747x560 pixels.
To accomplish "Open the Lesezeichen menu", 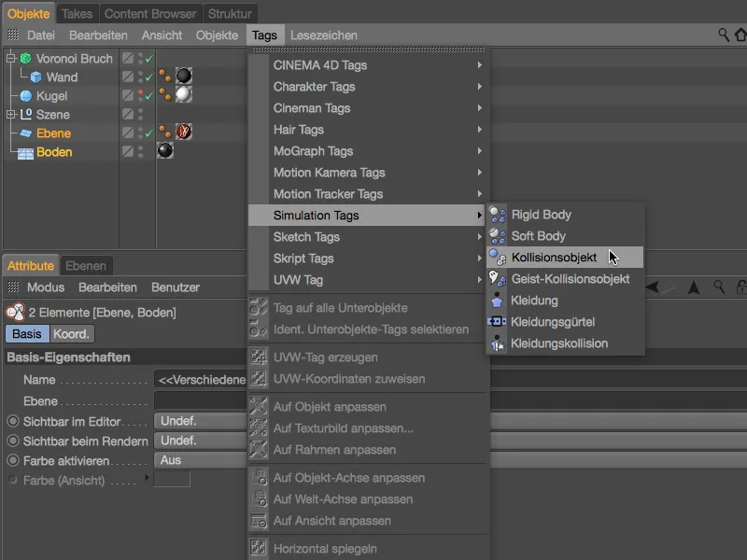I will (x=324, y=35).
